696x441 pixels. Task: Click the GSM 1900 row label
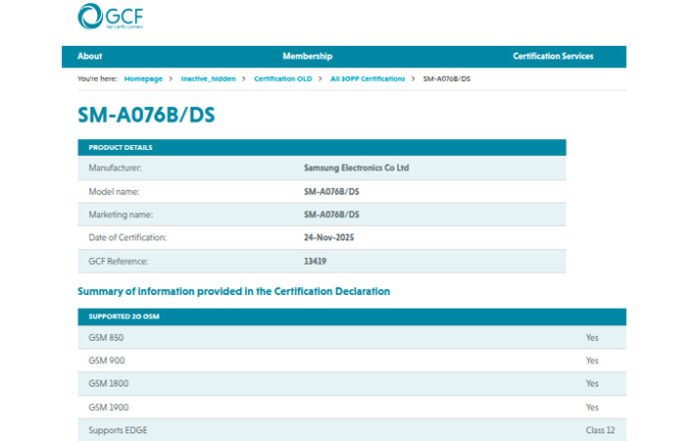tap(108, 407)
